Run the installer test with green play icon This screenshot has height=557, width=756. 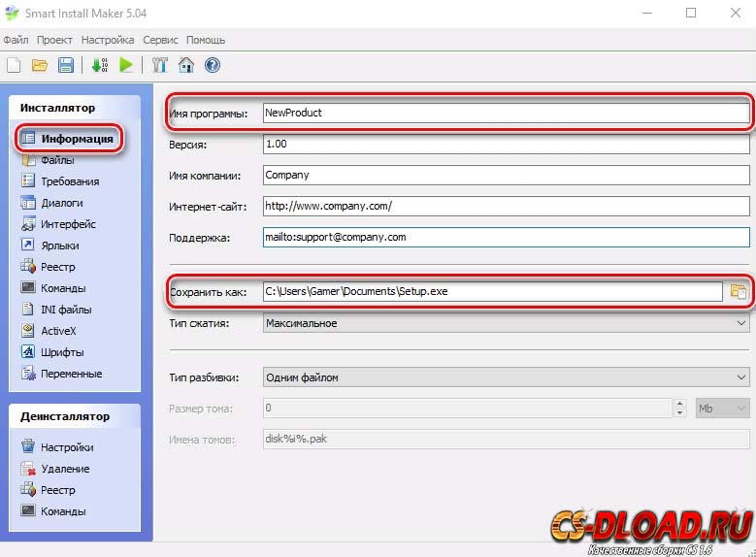point(126,65)
